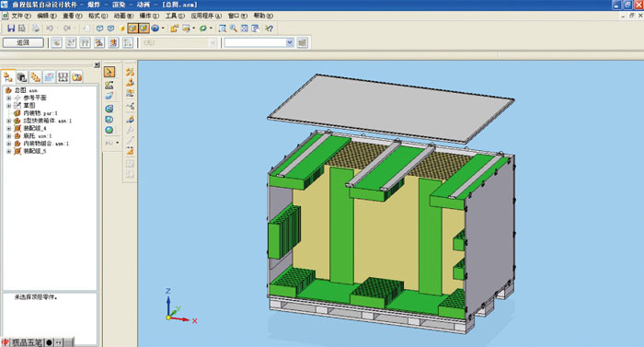Click the 返回 (Return) button
Viewport: 644px width, 347px height.
coord(23,42)
